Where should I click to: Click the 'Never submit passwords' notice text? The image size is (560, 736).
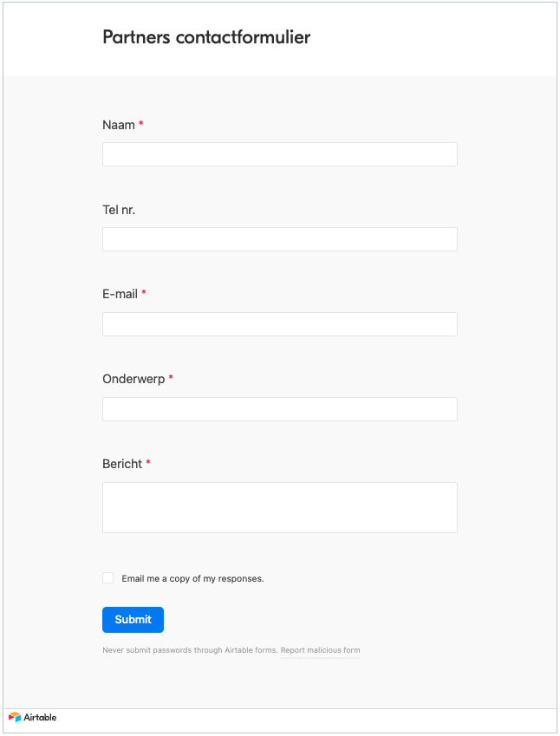tap(190, 650)
